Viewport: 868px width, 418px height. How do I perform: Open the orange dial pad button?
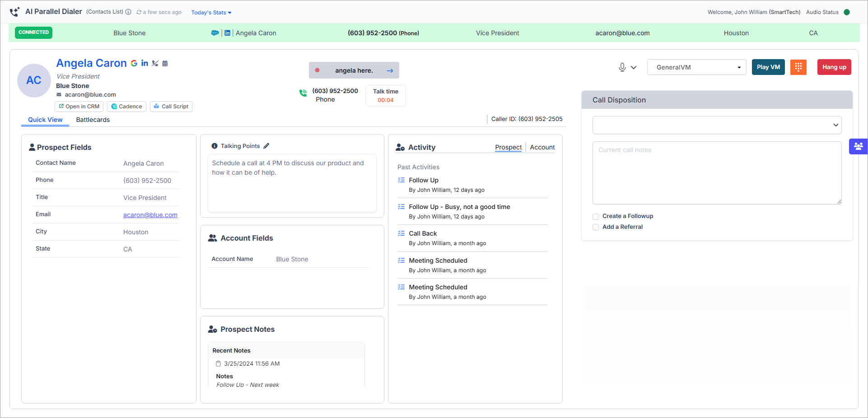tap(798, 67)
